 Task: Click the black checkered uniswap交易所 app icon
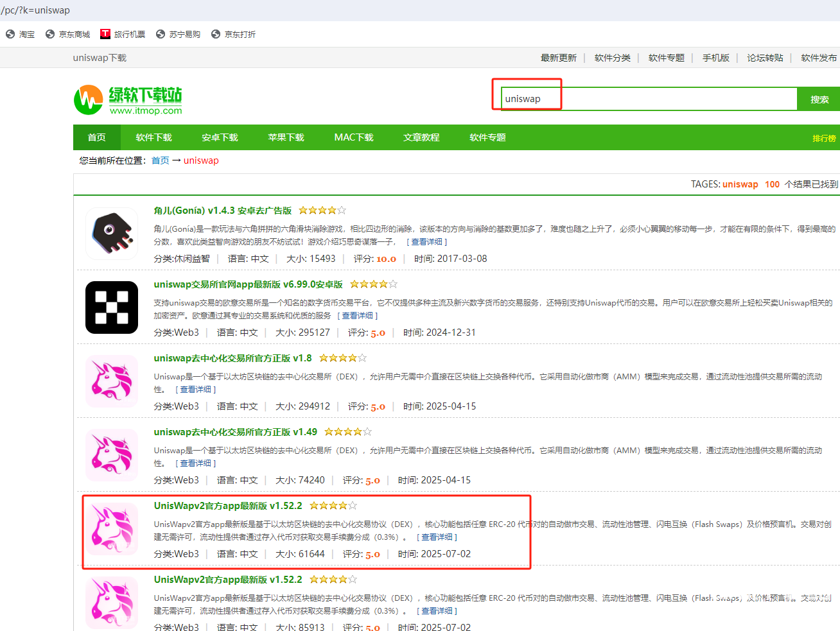coord(112,307)
